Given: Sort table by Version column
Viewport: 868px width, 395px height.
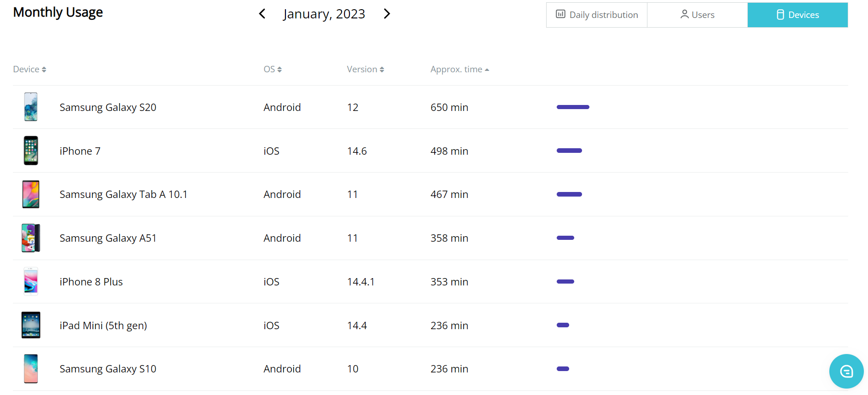Looking at the screenshot, I should (x=366, y=69).
